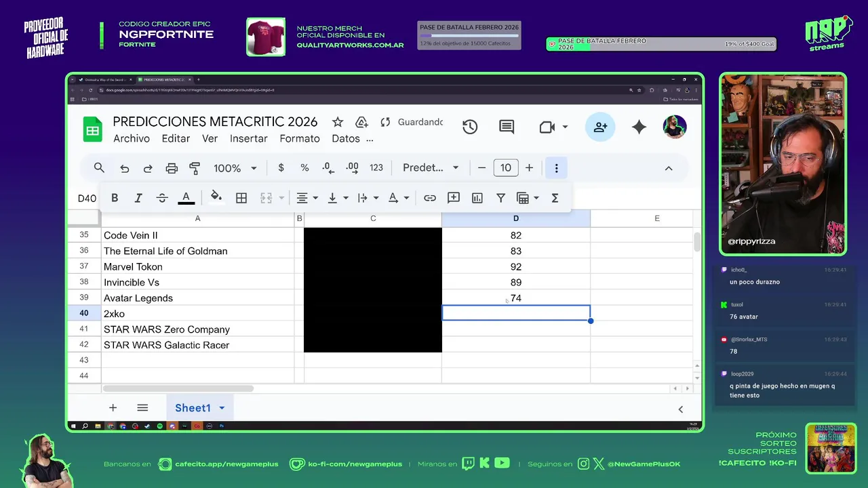868x488 pixels.
Task: Format as currency with dollar icon
Action: coord(281,168)
